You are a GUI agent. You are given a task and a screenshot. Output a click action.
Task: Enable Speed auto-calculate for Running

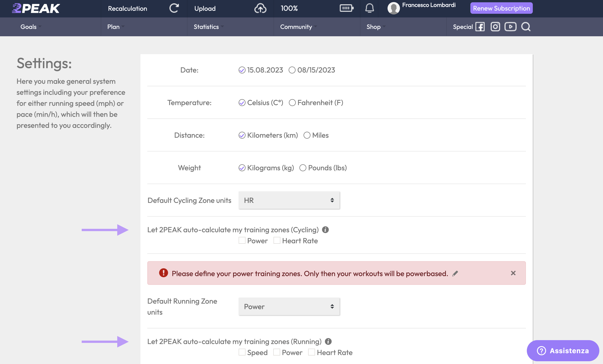pyautogui.click(x=242, y=352)
